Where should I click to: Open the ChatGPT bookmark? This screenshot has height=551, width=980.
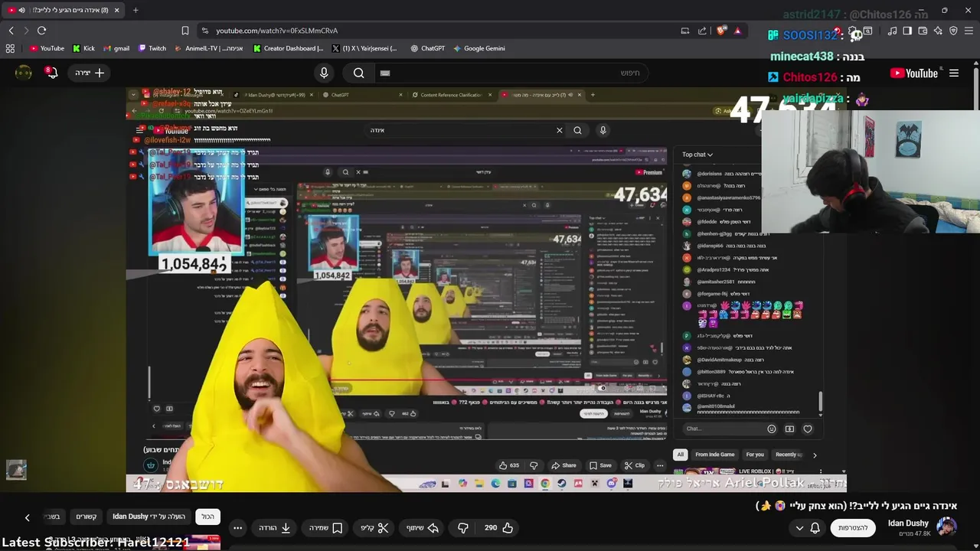pyautogui.click(x=427, y=48)
